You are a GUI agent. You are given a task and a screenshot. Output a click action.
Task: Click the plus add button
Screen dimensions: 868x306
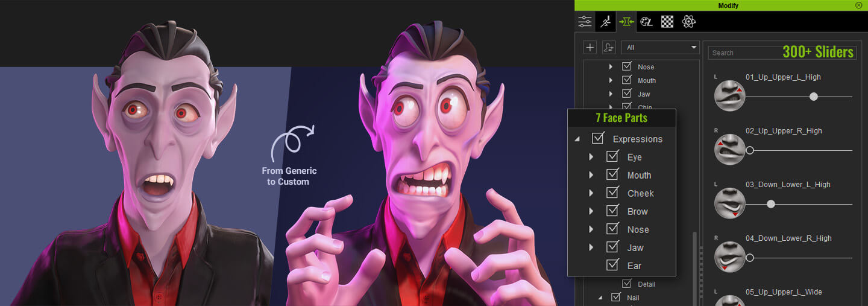pyautogui.click(x=590, y=48)
